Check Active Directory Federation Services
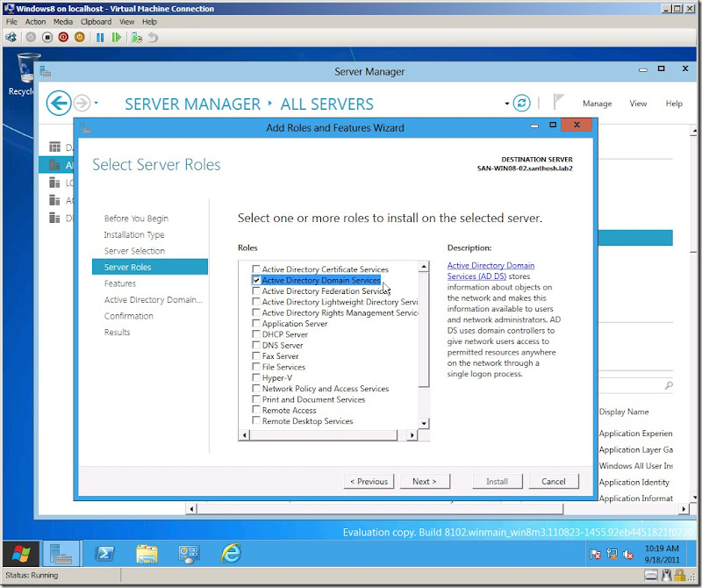The width and height of the screenshot is (702, 588). click(256, 290)
